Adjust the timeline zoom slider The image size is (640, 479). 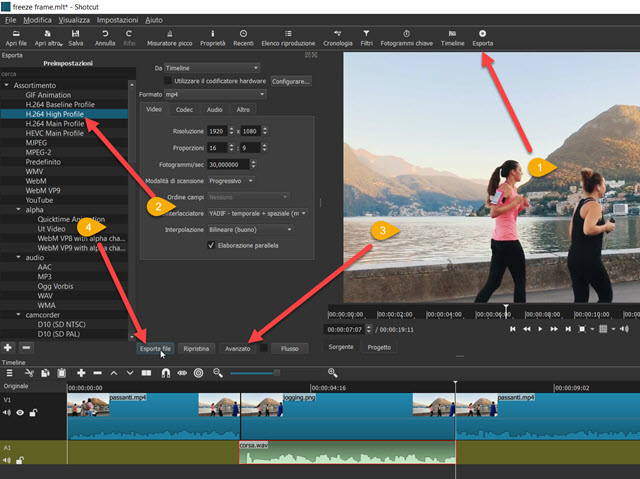[276, 373]
